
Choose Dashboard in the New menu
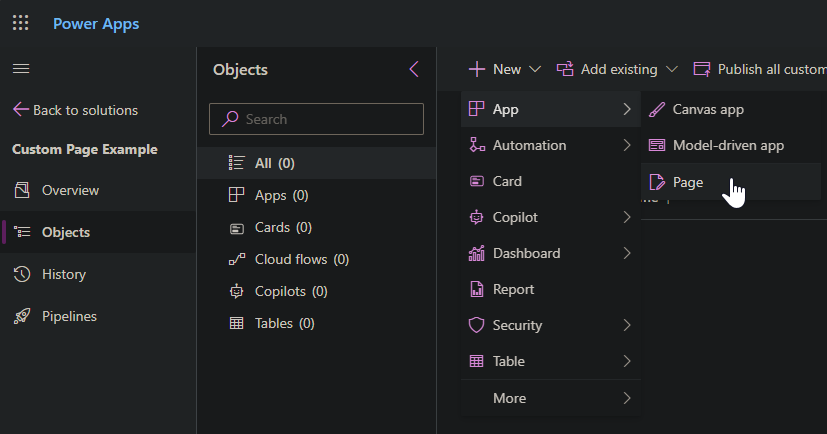[551, 253]
